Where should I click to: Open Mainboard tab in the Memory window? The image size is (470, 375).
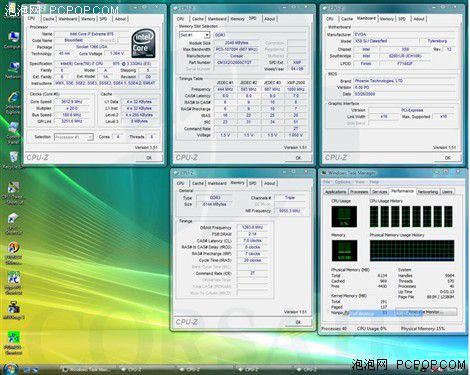(217, 183)
